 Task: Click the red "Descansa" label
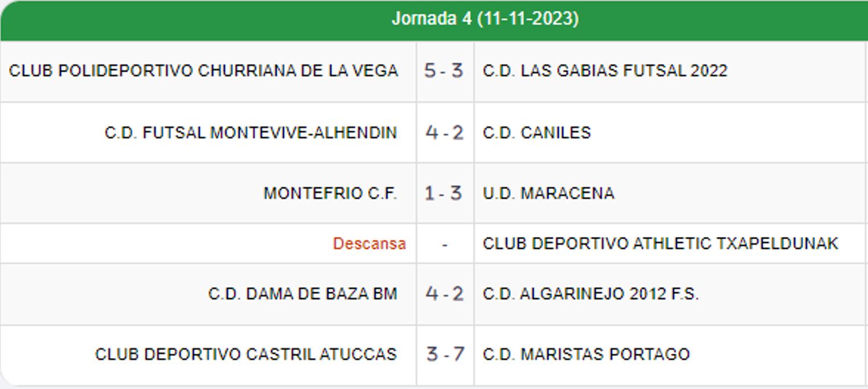point(369,244)
